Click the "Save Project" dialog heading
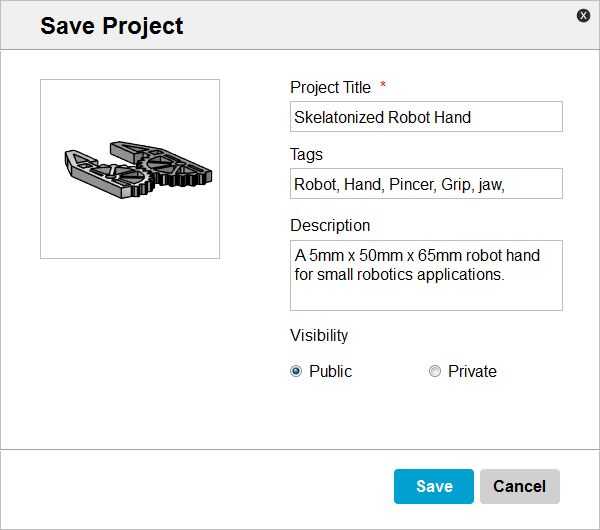Viewport: 600px width, 530px height. point(112,26)
